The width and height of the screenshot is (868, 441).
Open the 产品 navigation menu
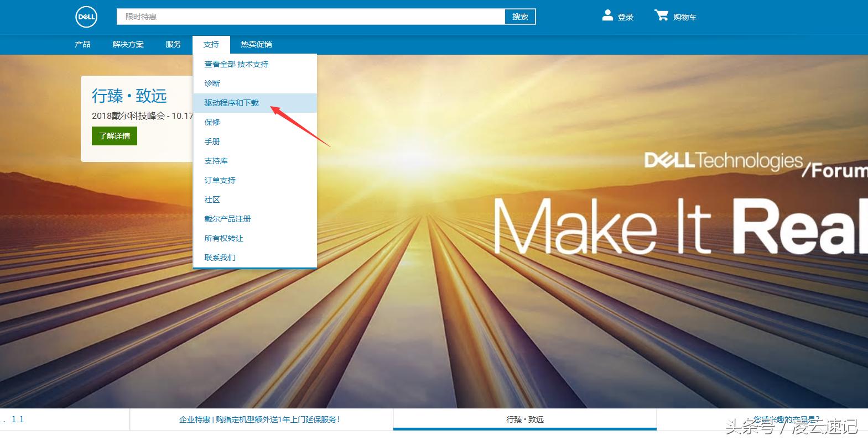pos(82,44)
